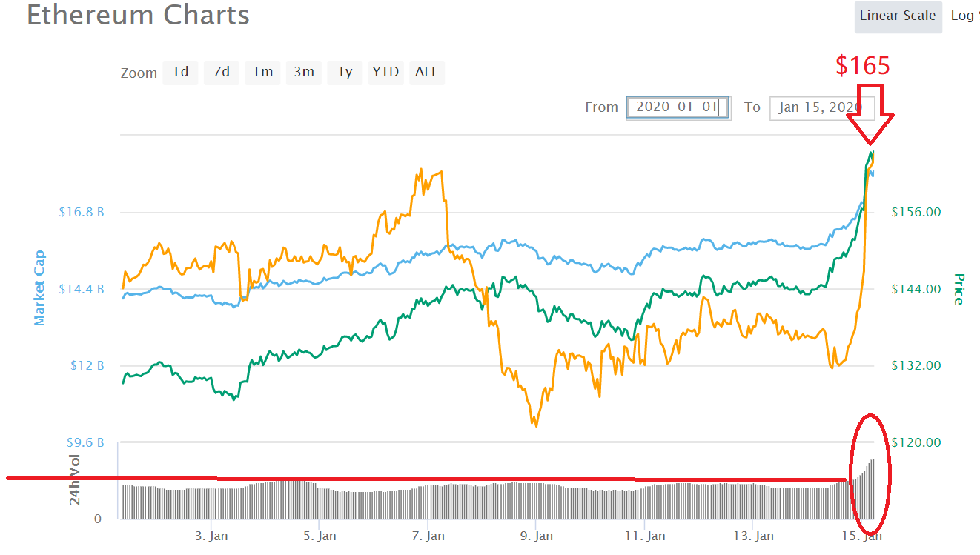
Task: Edit the From date field 2020-01-01
Action: coord(678,107)
